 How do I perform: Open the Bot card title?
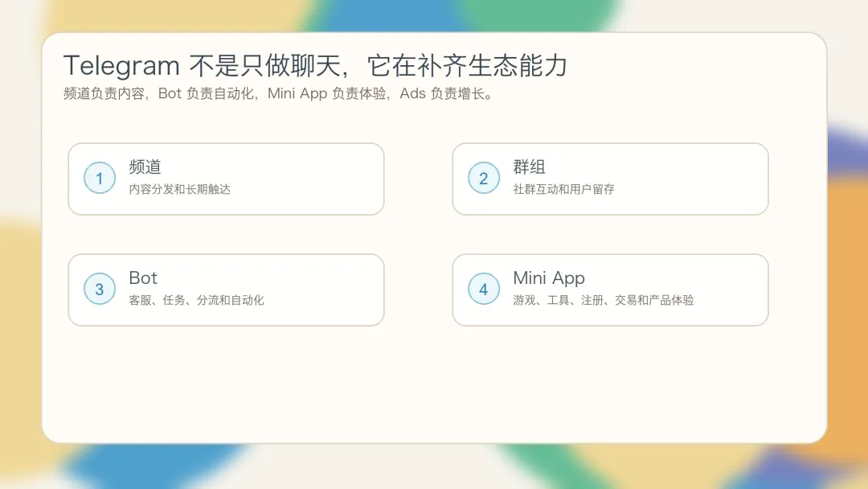pyautogui.click(x=143, y=277)
